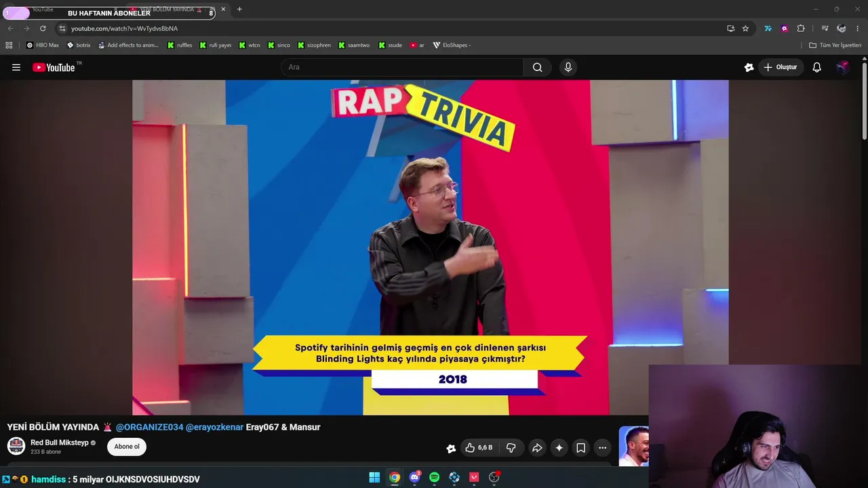
Task: Open the Red Bull Miksteyp channel name
Action: (60, 443)
